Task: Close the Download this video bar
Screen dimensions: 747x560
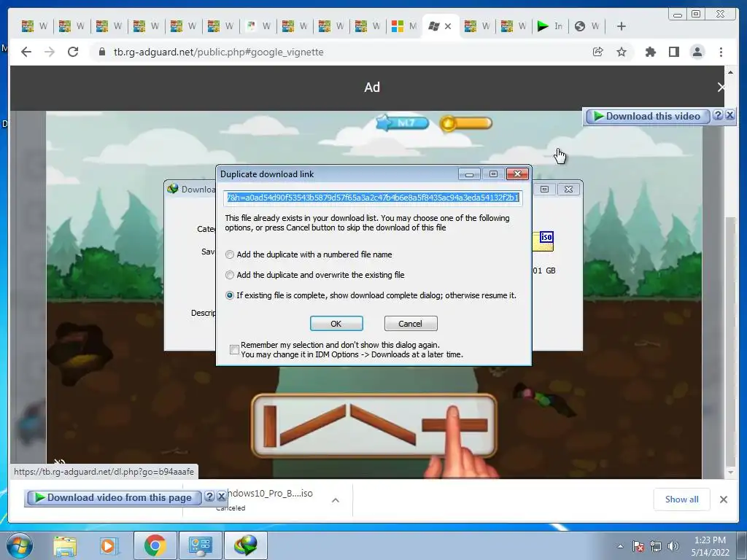Action: 729,115
